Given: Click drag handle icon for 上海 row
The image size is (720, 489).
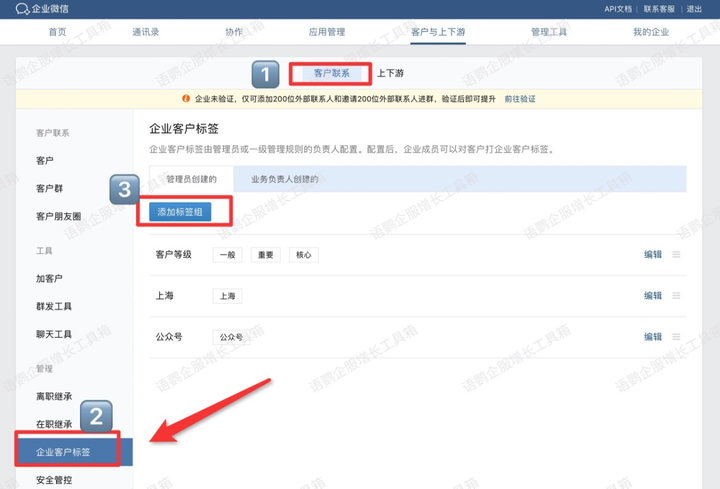Looking at the screenshot, I should tap(676, 296).
